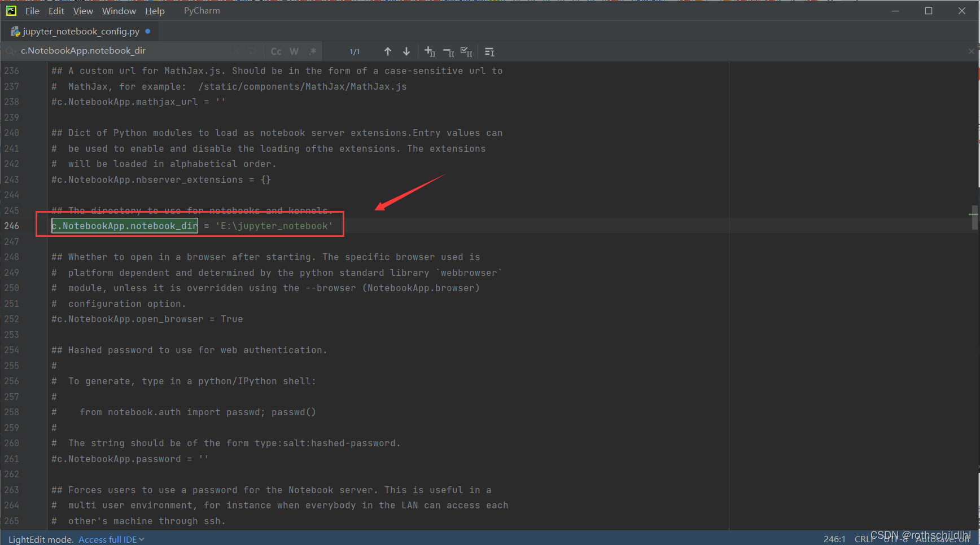
Task: Clear the find field with the X icon
Action: [x=236, y=51]
